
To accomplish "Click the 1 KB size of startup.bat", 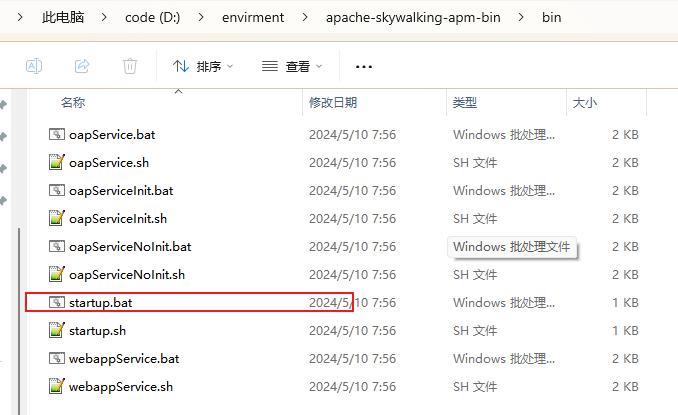I will coord(625,303).
